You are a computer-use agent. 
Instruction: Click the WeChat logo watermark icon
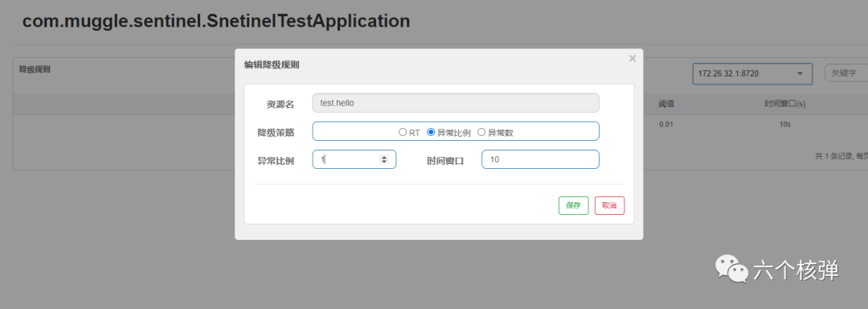tap(731, 269)
